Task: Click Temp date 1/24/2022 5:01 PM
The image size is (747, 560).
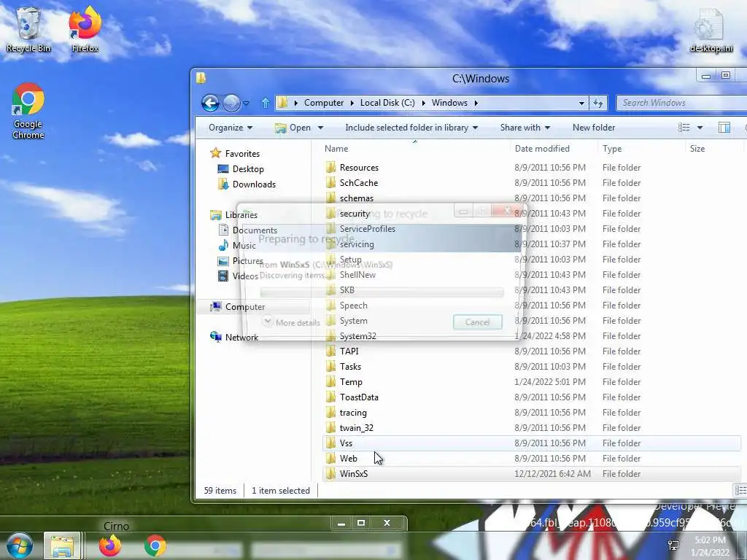Action: click(550, 382)
